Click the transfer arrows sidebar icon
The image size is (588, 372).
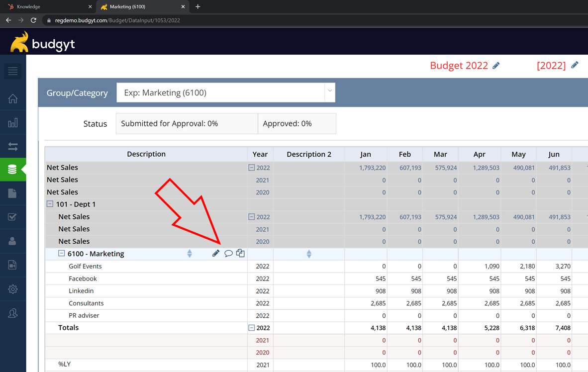[13, 147]
